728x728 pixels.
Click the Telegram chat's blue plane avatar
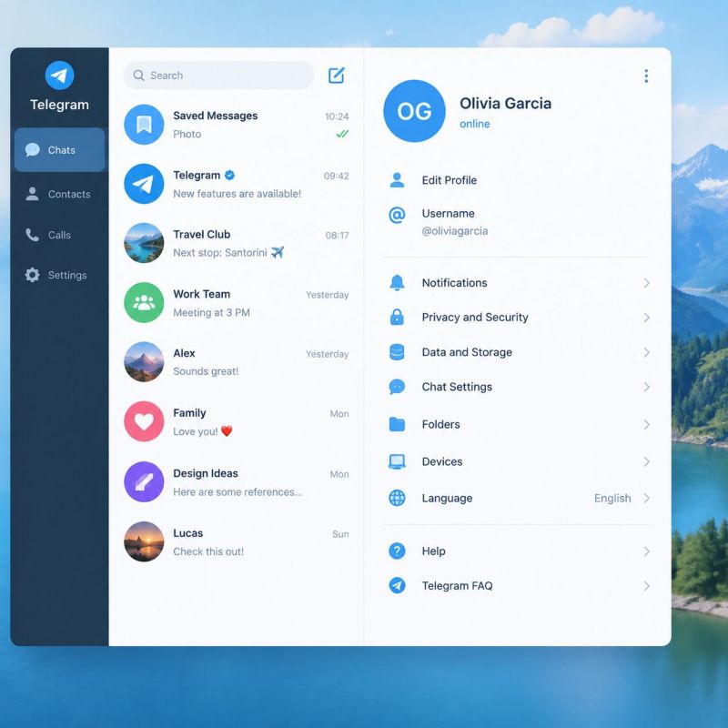point(144,184)
